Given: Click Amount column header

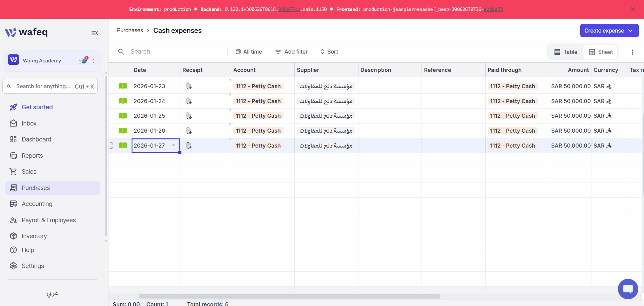Looking at the screenshot, I should [570, 70].
